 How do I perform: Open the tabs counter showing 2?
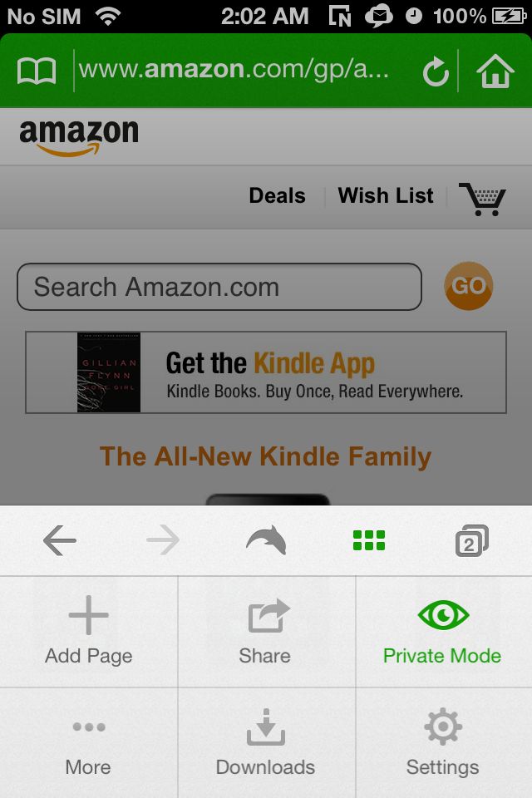tap(472, 540)
